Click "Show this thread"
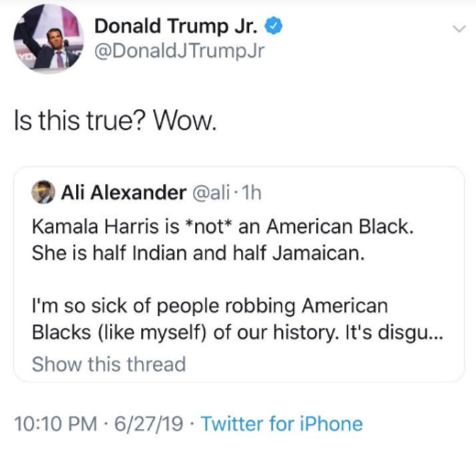Screen dimensions: 476x458 tap(109, 364)
